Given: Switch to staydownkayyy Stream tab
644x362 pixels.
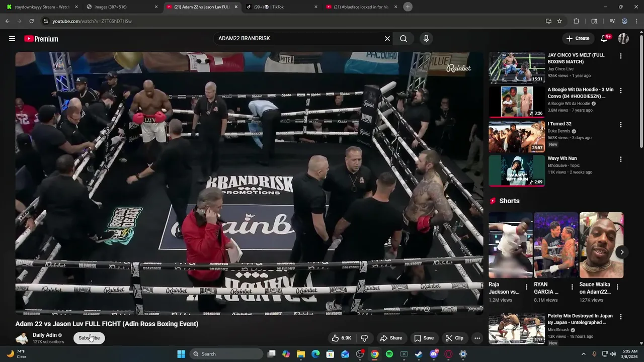Looking at the screenshot, I should pyautogui.click(x=42, y=7).
